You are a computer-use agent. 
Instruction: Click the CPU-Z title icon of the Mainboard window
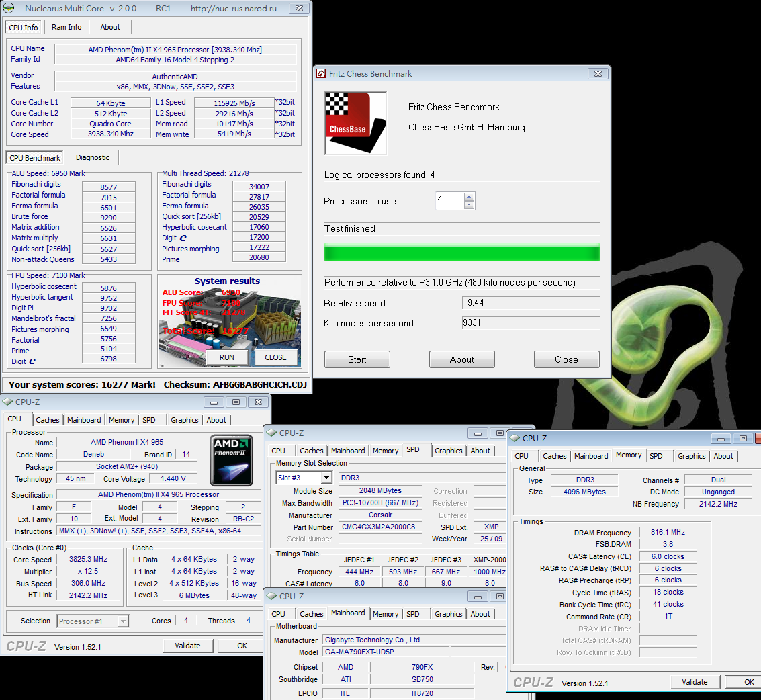pos(271,596)
